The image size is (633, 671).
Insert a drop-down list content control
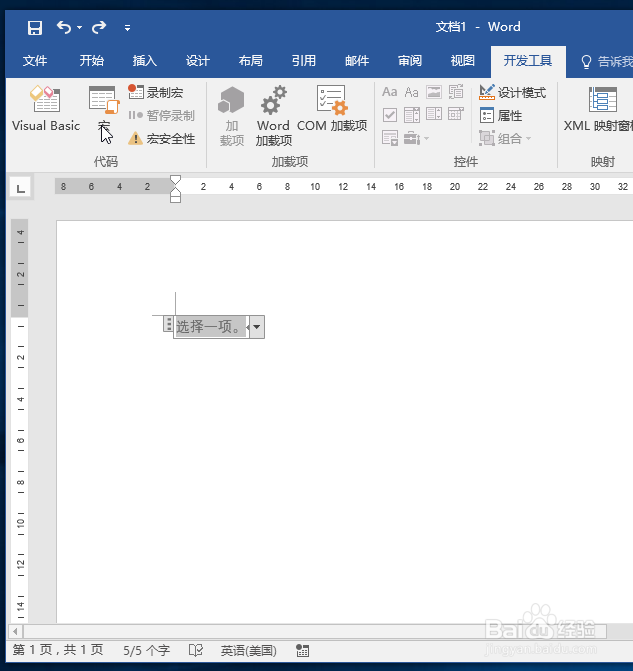tap(434, 115)
